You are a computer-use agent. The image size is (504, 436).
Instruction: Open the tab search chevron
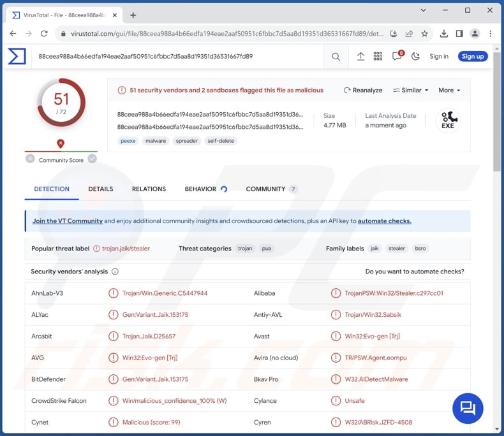(x=424, y=10)
